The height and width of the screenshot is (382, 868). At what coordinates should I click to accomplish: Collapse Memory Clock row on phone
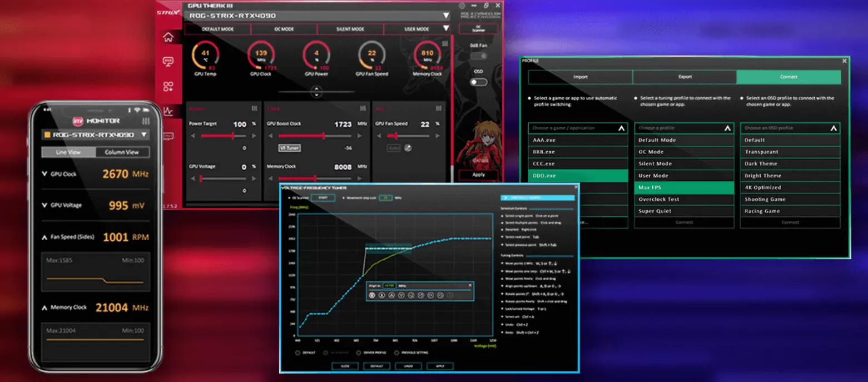coord(44,307)
